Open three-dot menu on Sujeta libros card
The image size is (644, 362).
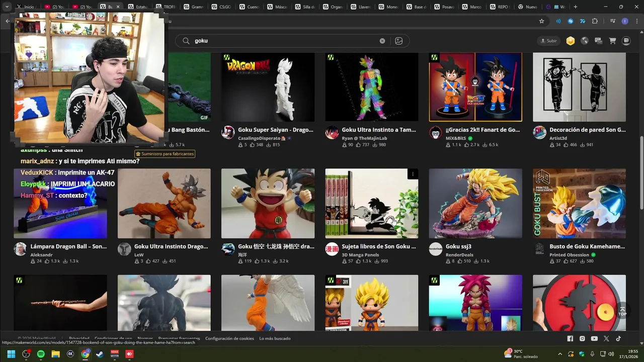pyautogui.click(x=413, y=174)
